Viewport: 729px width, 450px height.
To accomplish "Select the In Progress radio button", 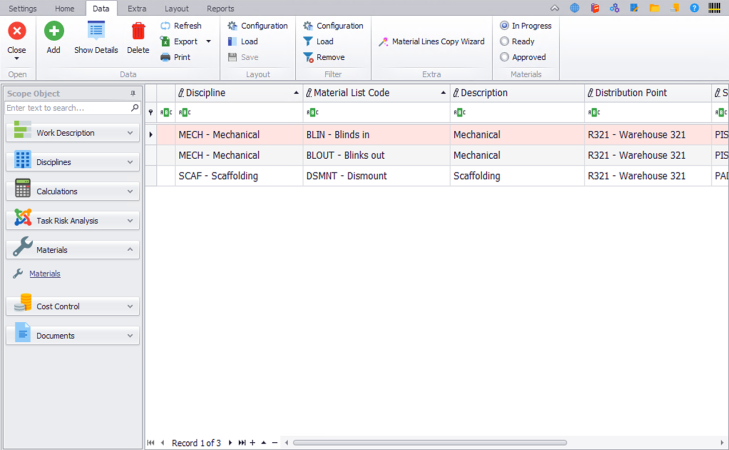I will coord(505,26).
